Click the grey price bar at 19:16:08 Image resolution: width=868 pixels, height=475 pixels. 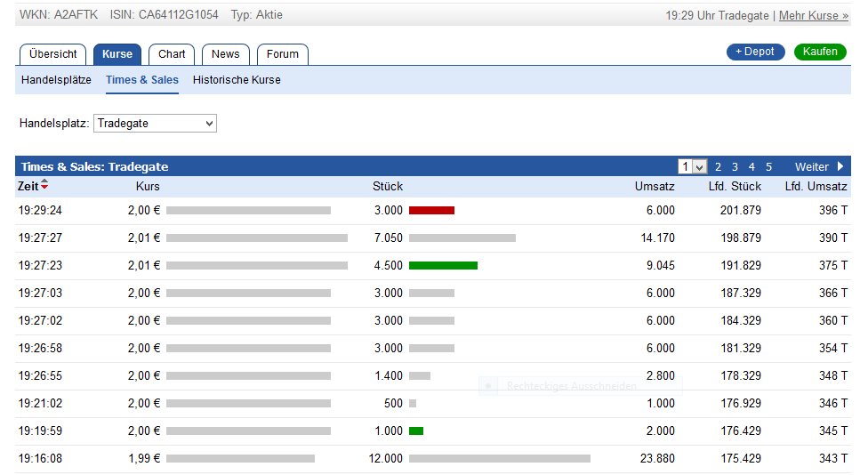pyautogui.click(x=240, y=459)
